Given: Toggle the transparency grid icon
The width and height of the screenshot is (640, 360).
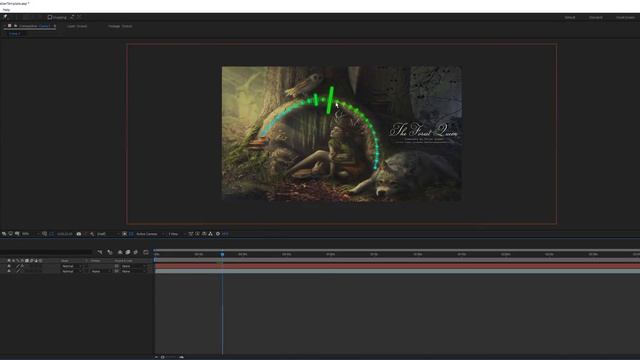Looking at the screenshot, I should point(131,234).
